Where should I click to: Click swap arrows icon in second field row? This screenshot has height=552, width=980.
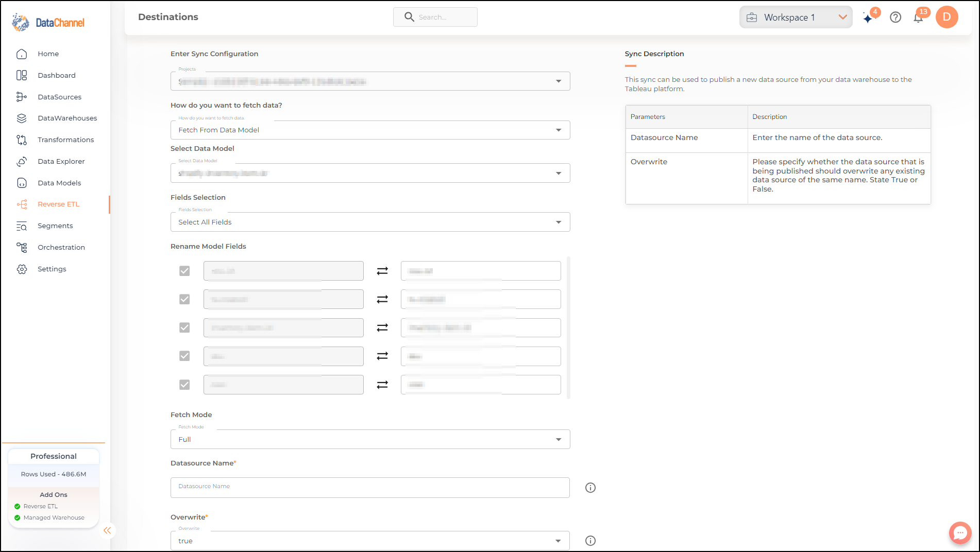pyautogui.click(x=382, y=299)
